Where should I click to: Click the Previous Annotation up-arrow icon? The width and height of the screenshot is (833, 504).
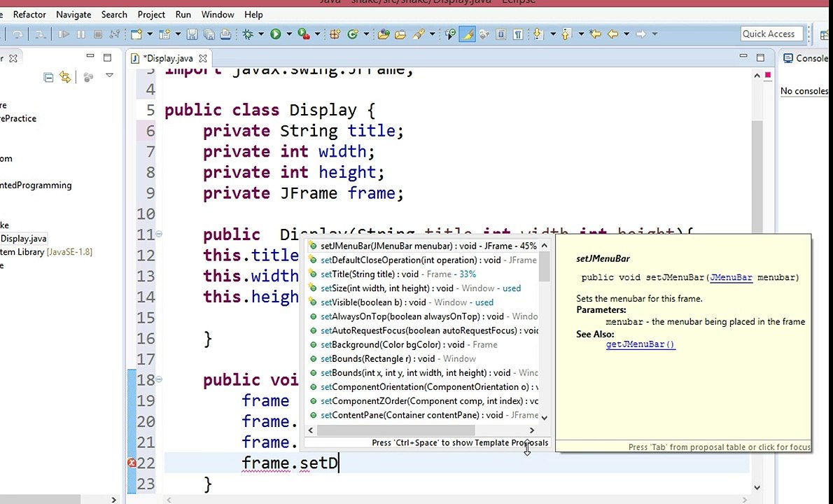566,34
